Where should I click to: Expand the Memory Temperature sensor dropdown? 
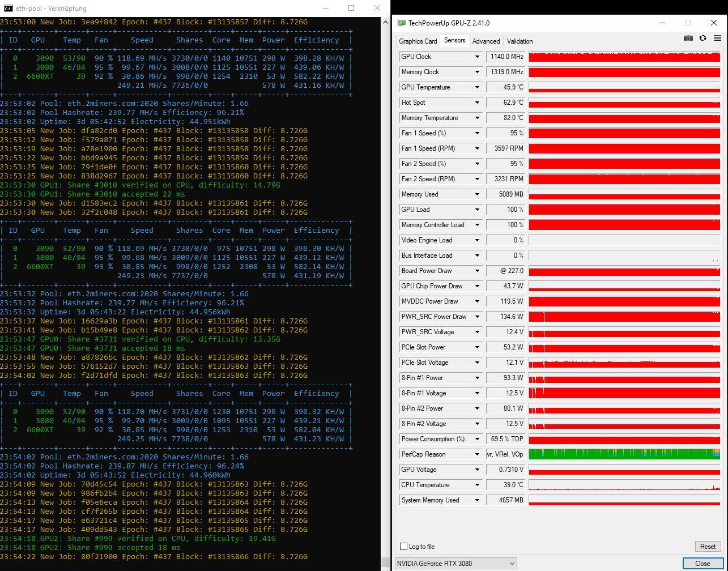(477, 118)
